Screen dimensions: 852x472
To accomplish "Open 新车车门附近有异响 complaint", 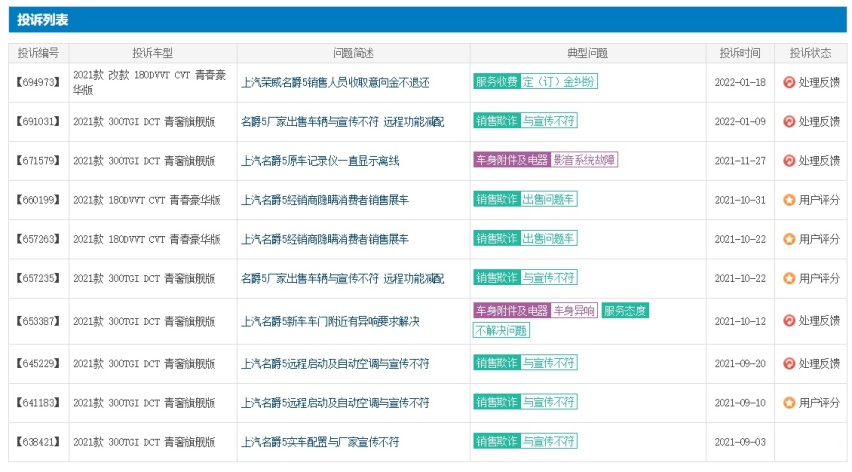I will coord(330,322).
